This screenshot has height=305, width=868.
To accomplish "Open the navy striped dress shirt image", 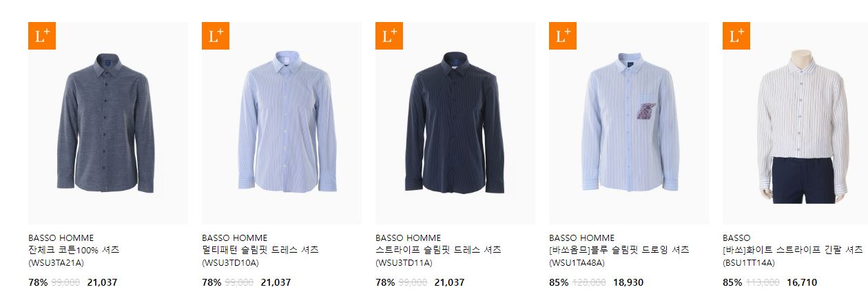I will point(455,123).
